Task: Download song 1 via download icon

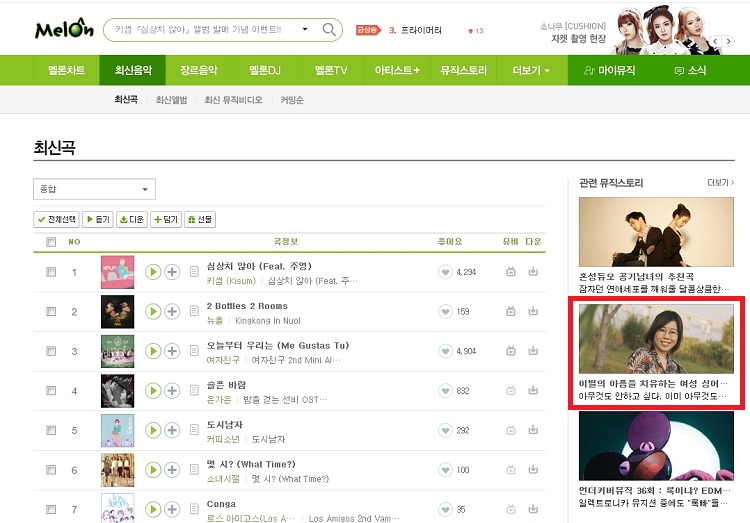Action: (533, 272)
